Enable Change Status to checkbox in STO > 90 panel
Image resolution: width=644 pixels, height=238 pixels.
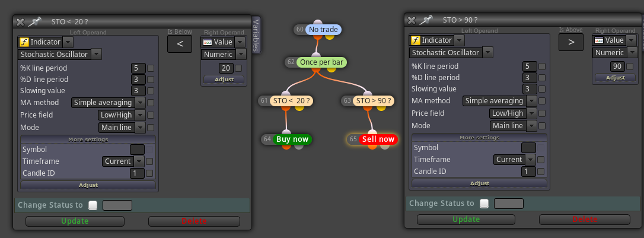click(x=484, y=204)
